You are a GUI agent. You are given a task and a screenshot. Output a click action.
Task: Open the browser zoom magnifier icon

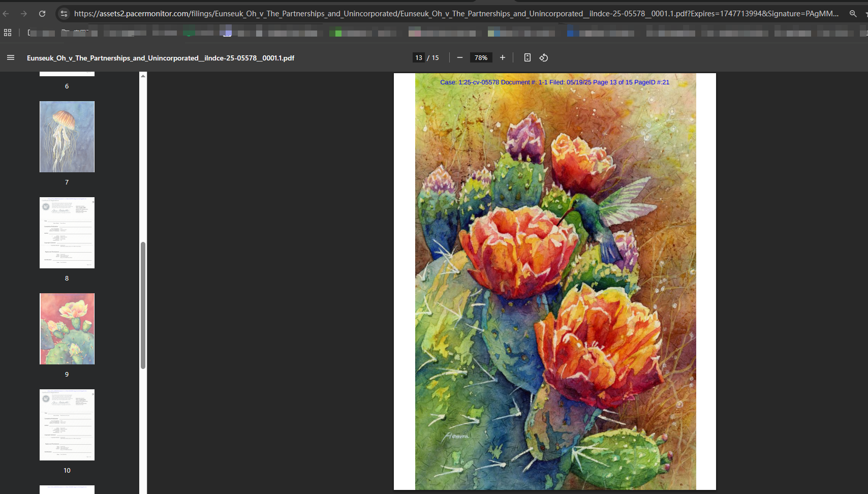[x=853, y=14]
